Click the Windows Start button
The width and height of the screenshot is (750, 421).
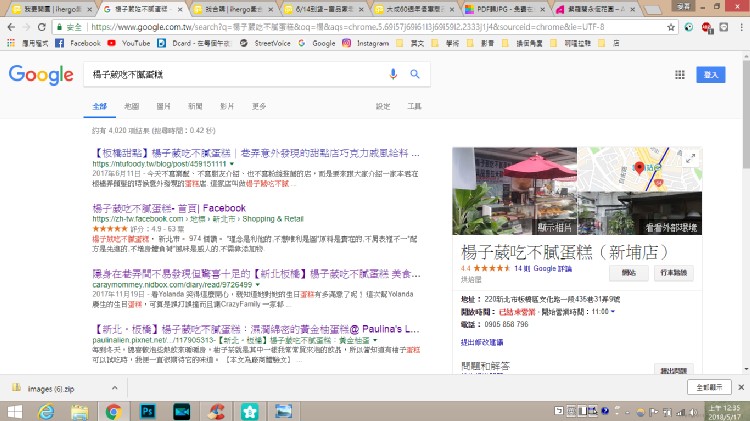[x=14, y=411]
